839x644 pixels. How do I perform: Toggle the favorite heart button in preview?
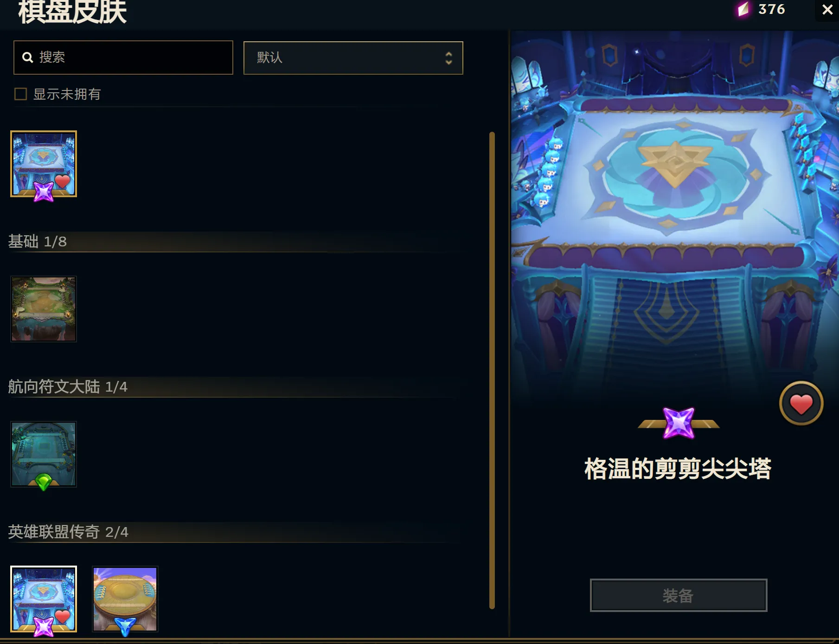pos(801,404)
